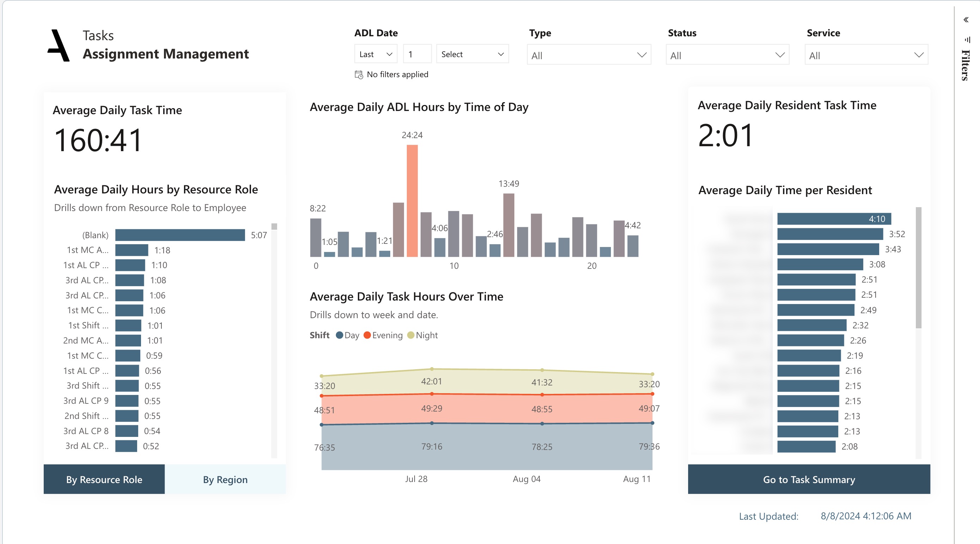Select the By Resource Role tab
The height and width of the screenshot is (544, 980).
coord(104,480)
